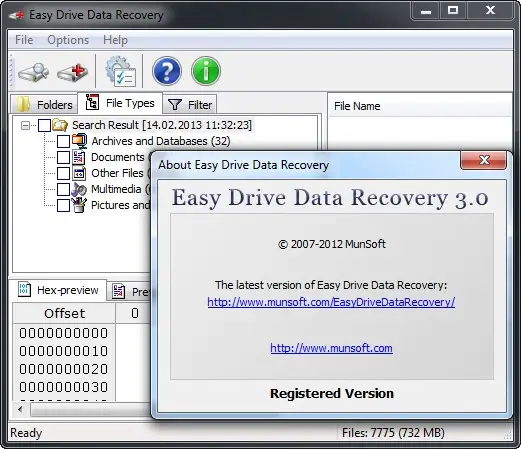Enable the Documents checkbox
The image size is (521, 449).
pyautogui.click(x=63, y=157)
